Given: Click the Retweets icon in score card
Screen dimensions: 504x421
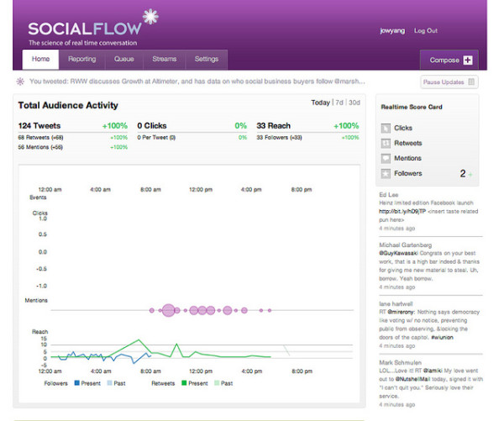Looking at the screenshot, I should (386, 144).
